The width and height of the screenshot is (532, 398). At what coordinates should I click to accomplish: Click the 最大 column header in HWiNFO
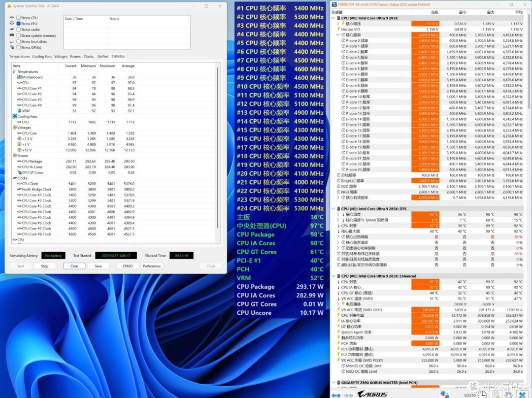tap(491, 12)
